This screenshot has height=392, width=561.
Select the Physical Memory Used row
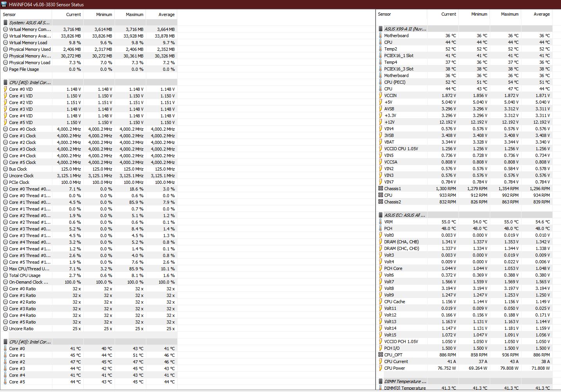click(90, 49)
